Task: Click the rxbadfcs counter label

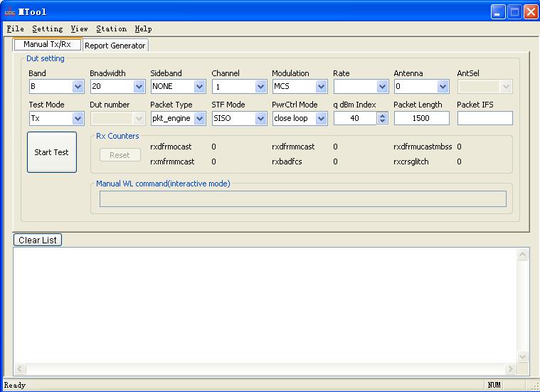Action: 287,161
